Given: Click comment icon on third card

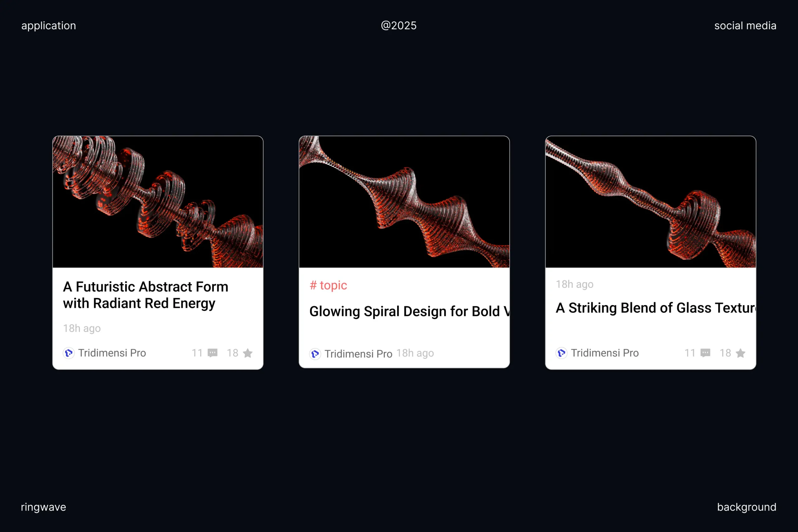Looking at the screenshot, I should tap(705, 353).
